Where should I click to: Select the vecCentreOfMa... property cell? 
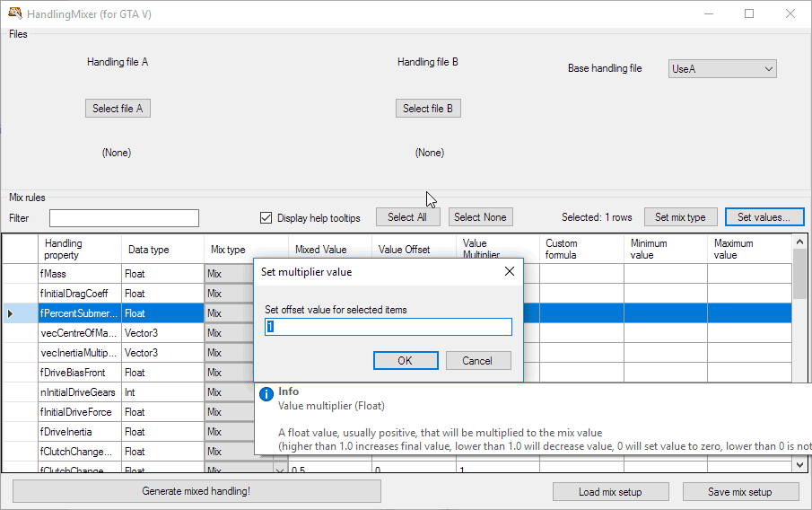point(80,333)
